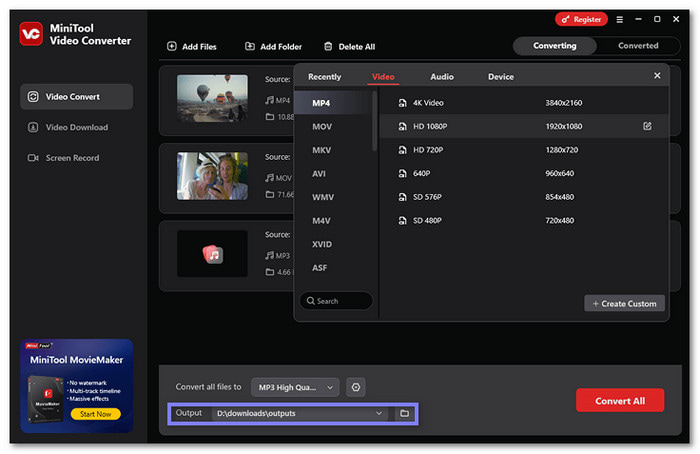Open the hamburger menu icon

click(620, 19)
